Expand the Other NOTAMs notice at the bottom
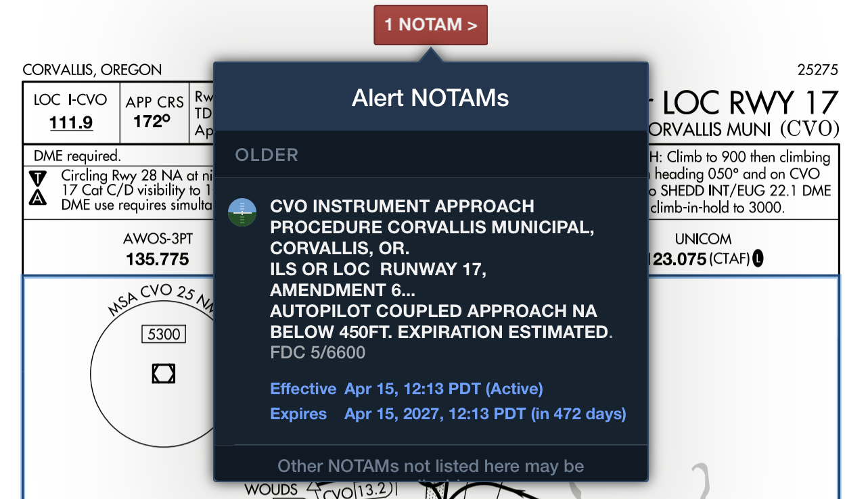Screen dimensions: 868x499 (430, 466)
